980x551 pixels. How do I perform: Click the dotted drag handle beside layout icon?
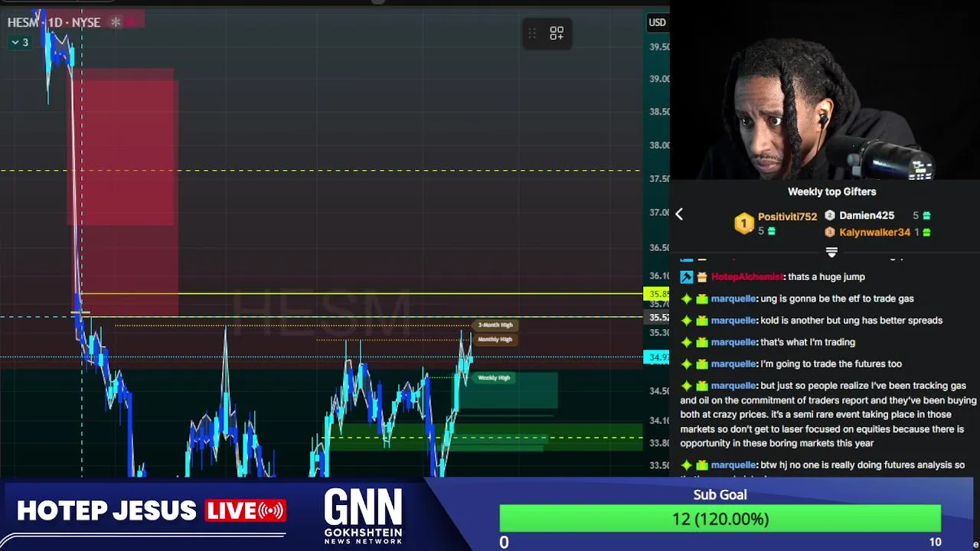point(532,34)
